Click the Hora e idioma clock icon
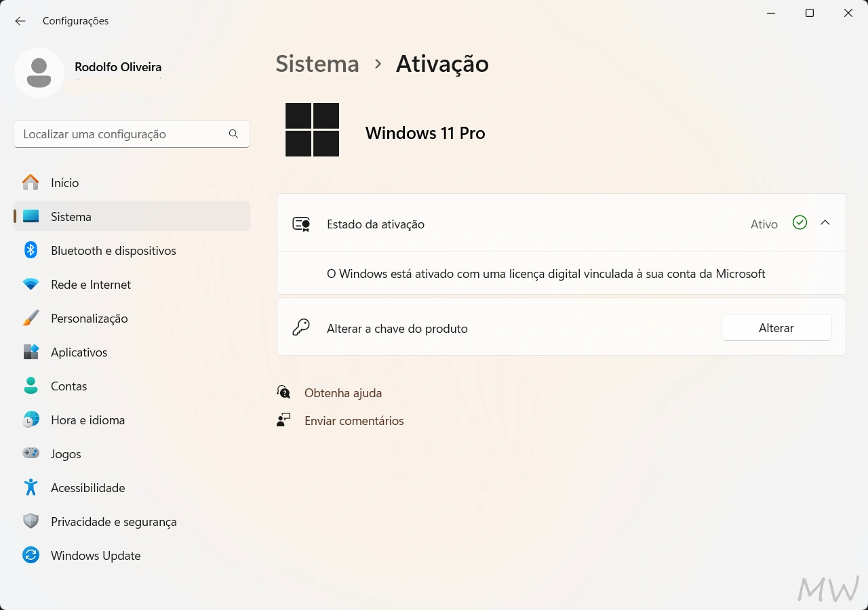Screen dimensions: 868x610 (31, 420)
